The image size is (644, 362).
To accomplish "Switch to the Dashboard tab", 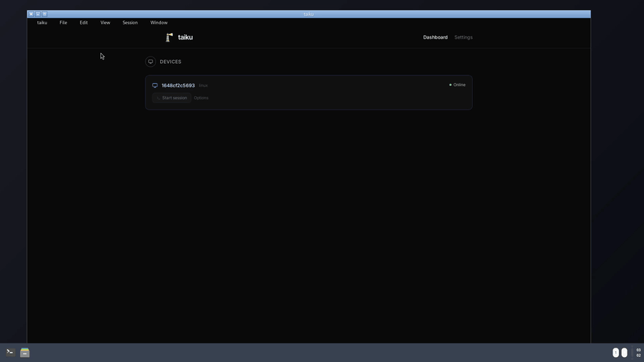I will pos(435,37).
